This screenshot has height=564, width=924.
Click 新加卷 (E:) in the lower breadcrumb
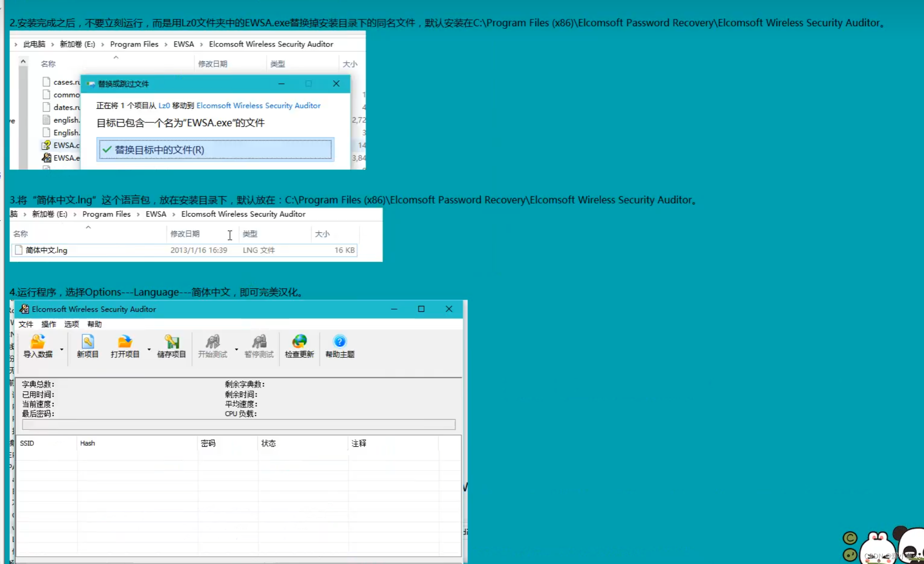click(x=50, y=214)
